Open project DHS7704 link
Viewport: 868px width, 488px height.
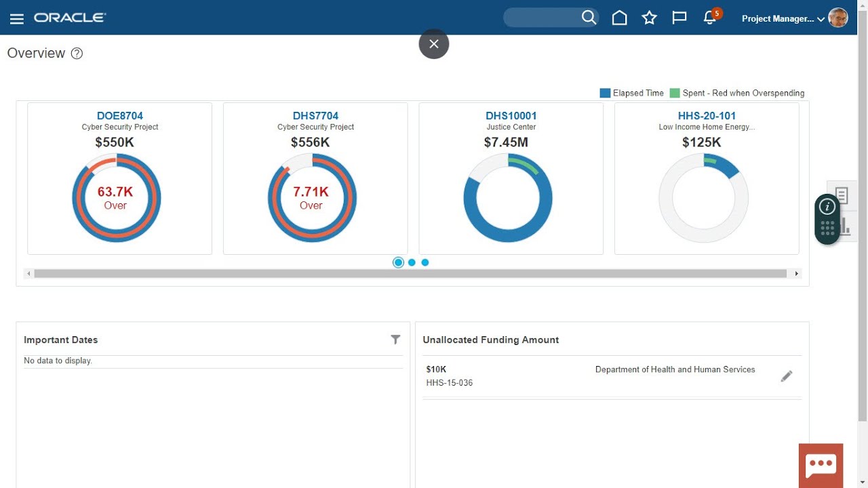[x=315, y=116]
